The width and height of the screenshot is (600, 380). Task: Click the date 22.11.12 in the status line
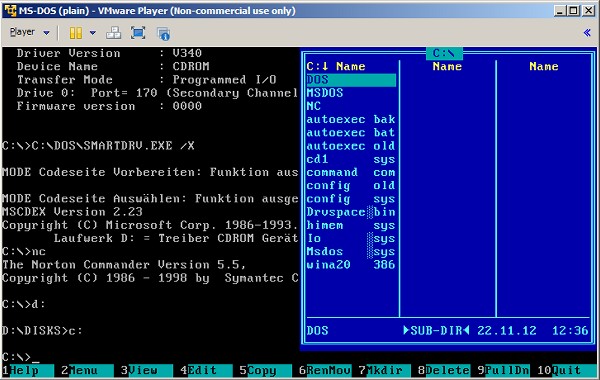tap(507, 331)
